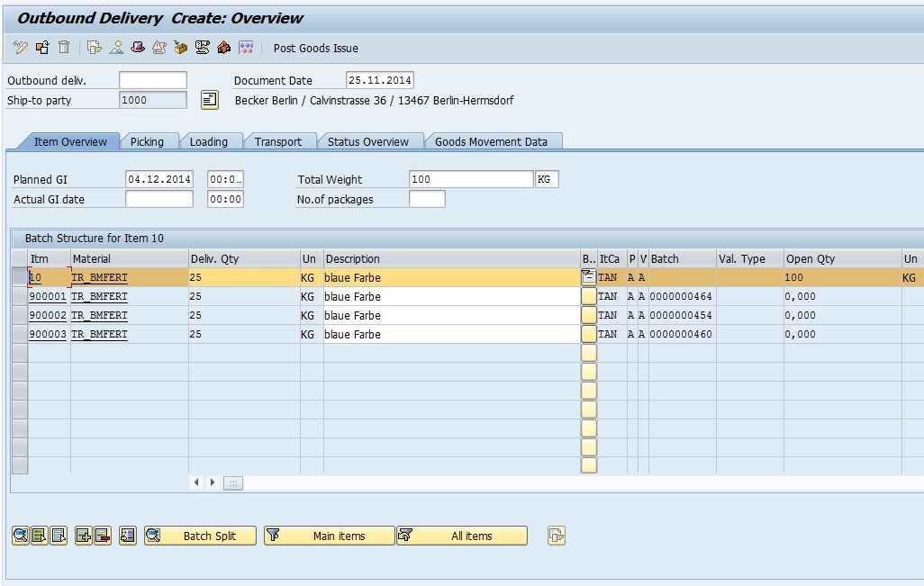
Task: Click batch indicator box for item 900001
Action: (x=588, y=296)
